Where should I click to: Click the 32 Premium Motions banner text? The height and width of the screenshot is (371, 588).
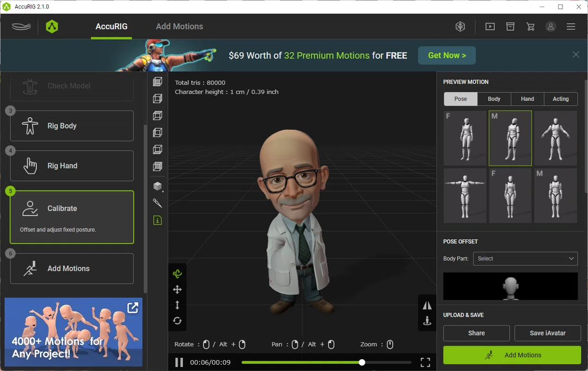pyautogui.click(x=327, y=55)
